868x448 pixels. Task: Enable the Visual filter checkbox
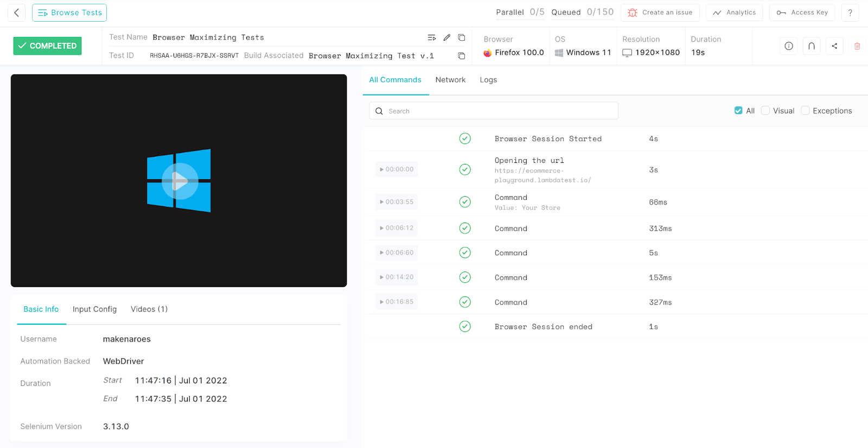click(x=765, y=111)
